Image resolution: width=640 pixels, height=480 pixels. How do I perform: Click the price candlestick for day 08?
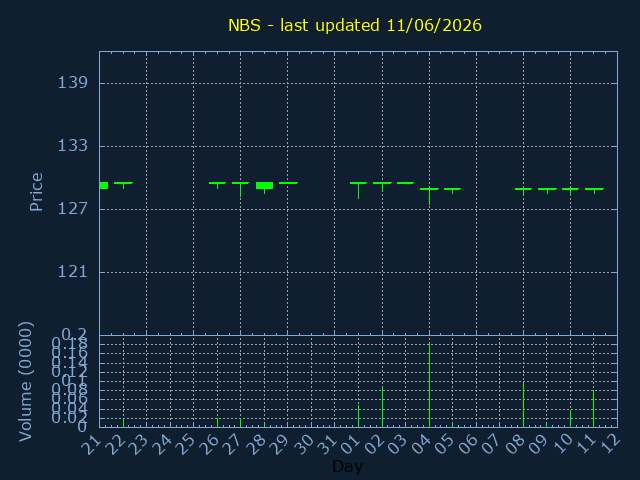click(524, 189)
